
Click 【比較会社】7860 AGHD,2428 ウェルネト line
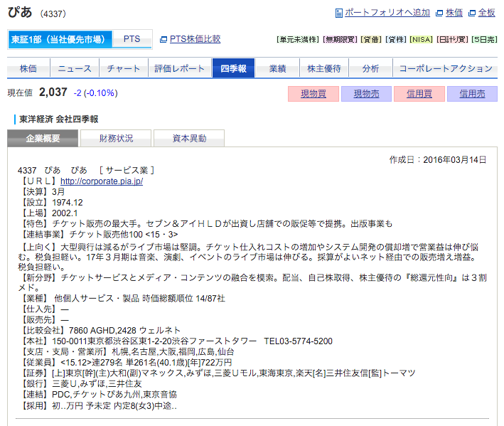[100, 331]
